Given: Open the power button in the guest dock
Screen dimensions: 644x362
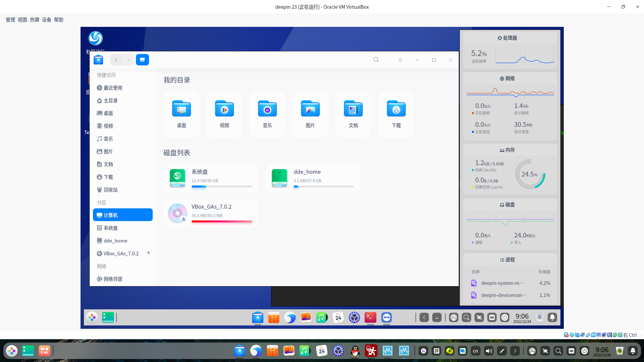Looking at the screenshot, I should click(x=505, y=317).
